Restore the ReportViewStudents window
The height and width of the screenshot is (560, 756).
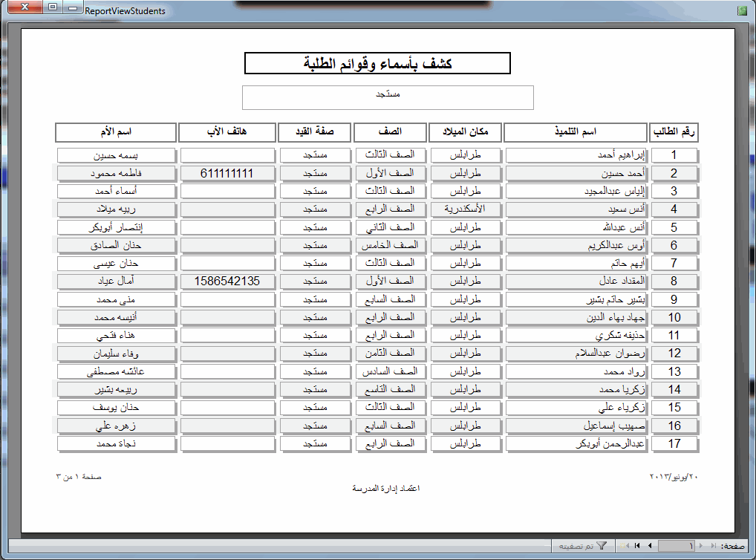point(53,7)
